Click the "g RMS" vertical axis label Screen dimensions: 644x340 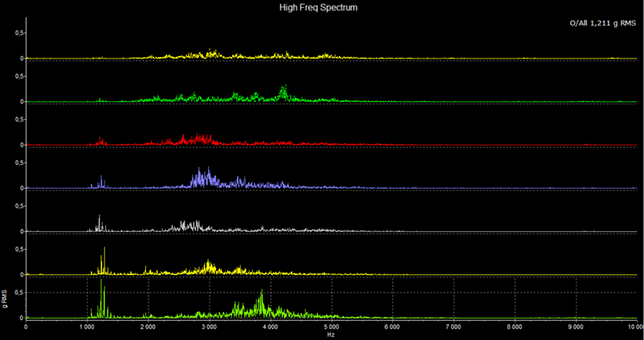[x=6, y=299]
